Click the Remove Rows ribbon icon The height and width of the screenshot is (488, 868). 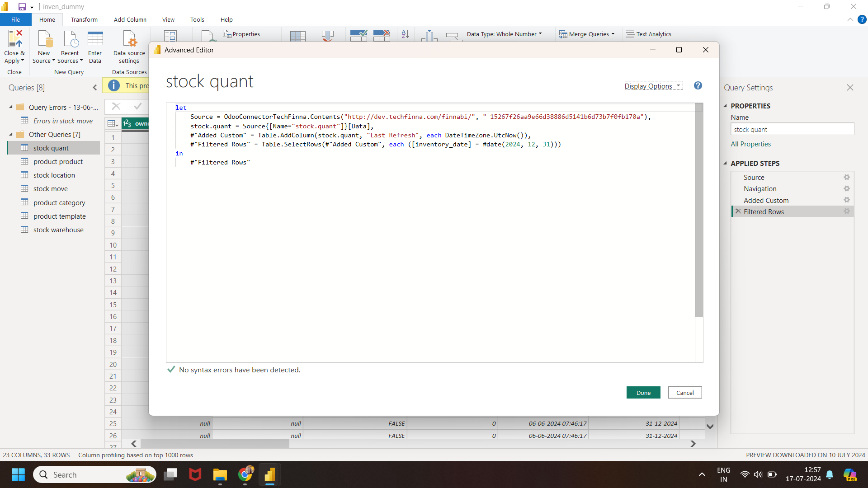pos(382,36)
